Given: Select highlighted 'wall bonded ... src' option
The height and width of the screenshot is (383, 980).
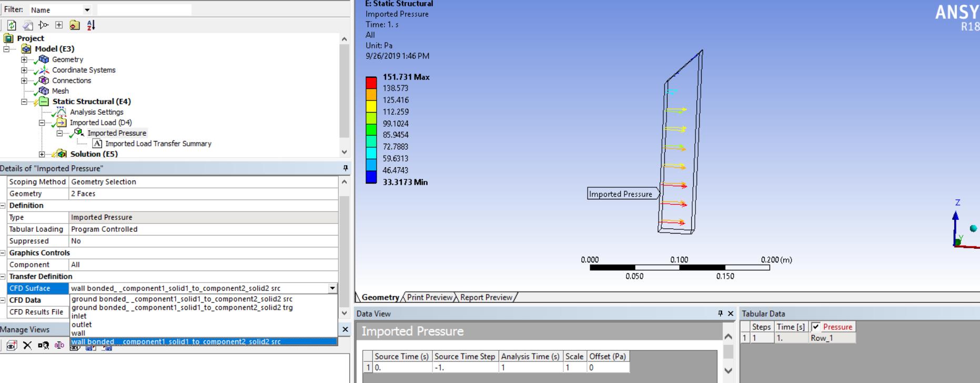Looking at the screenshot, I should point(204,341).
